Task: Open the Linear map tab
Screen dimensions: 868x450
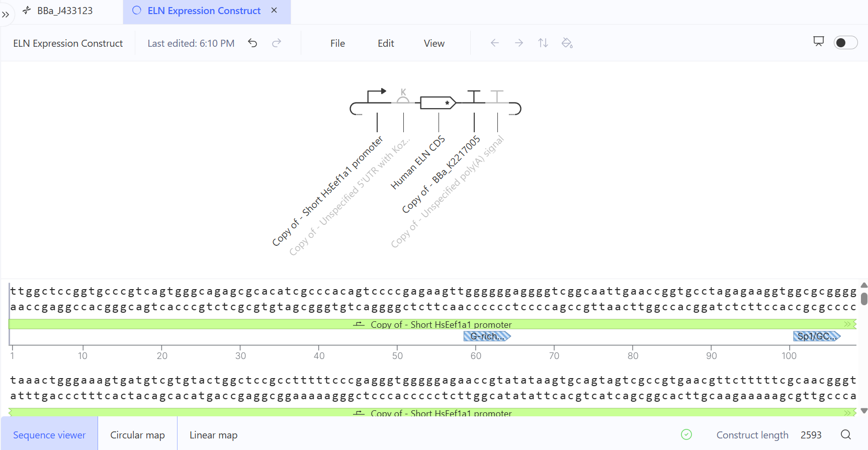Action: click(x=213, y=435)
